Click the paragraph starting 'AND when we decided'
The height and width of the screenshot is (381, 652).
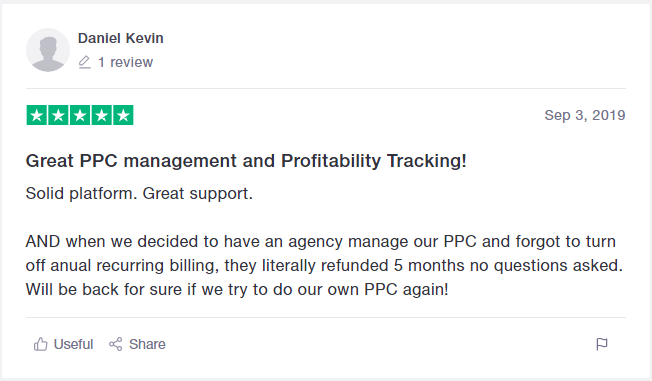pyautogui.click(x=324, y=265)
